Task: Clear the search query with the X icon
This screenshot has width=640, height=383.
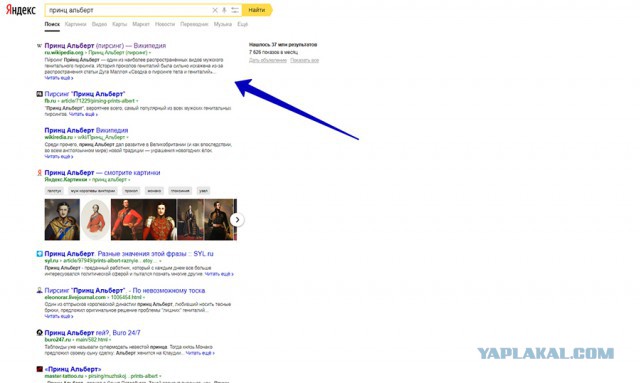Action: click(x=215, y=10)
